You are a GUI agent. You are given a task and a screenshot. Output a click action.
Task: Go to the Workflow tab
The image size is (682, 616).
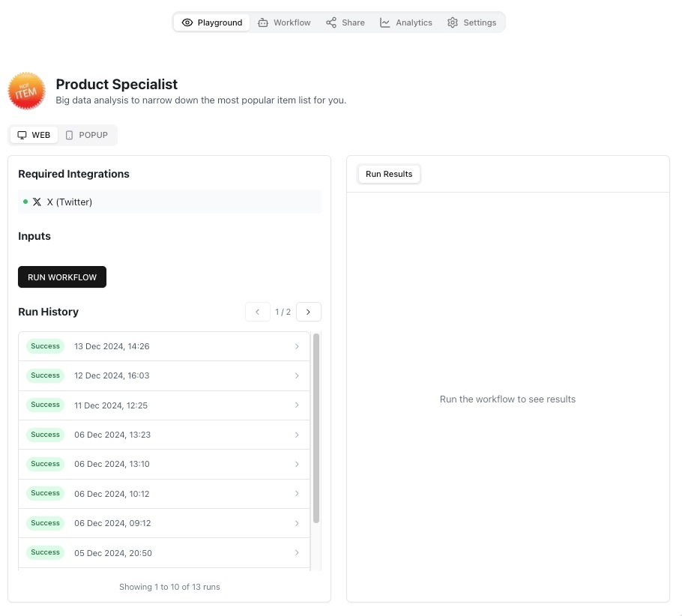tap(284, 22)
